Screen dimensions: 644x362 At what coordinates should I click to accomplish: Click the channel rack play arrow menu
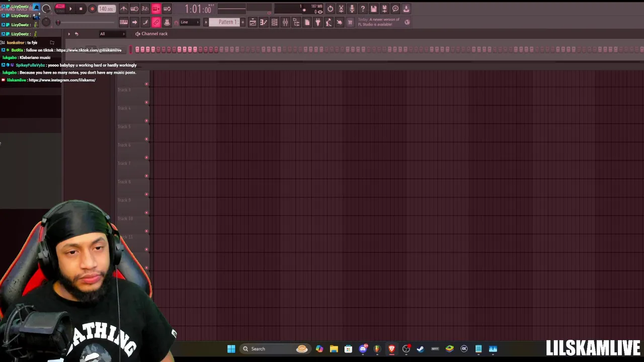click(x=69, y=34)
